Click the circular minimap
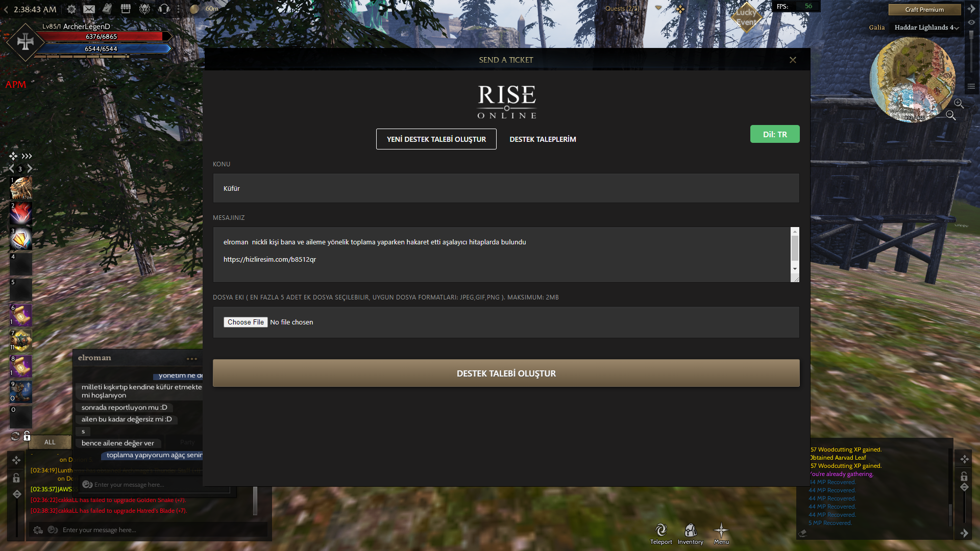 click(912, 80)
